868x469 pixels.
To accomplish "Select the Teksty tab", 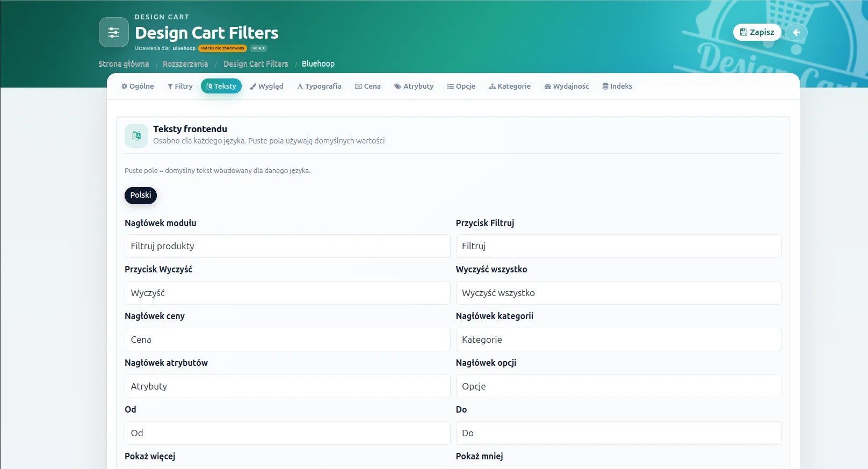I will pos(221,86).
